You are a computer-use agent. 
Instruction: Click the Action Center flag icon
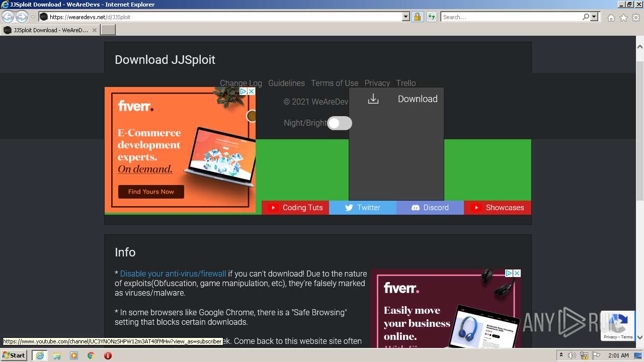point(596,355)
